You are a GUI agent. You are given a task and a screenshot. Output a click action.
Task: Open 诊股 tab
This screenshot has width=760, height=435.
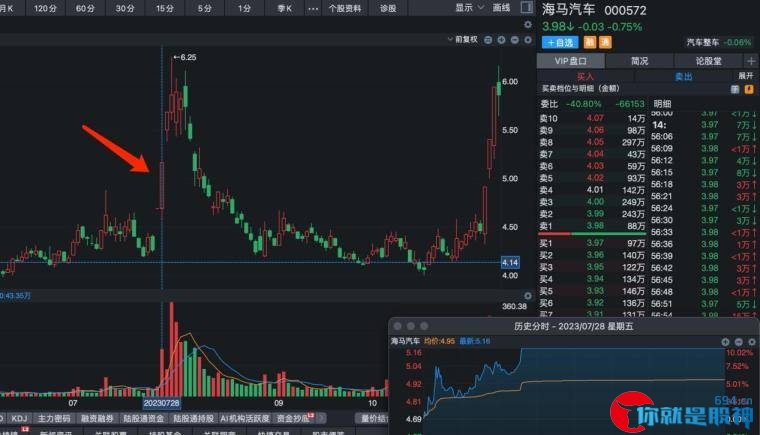click(388, 8)
